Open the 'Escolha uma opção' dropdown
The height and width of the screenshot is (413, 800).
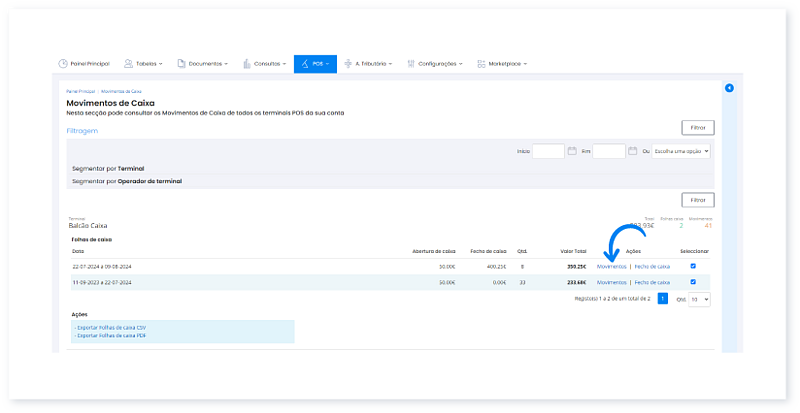pos(680,151)
